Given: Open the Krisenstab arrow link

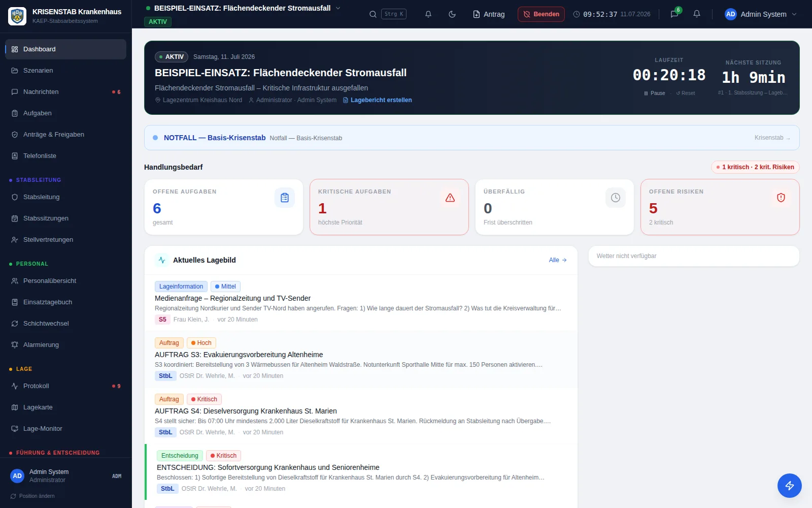Looking at the screenshot, I should (772, 138).
